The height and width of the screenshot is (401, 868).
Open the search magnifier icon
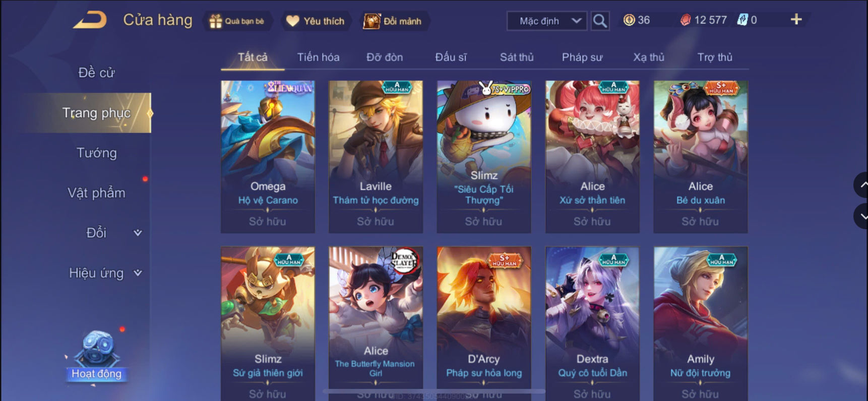pos(600,21)
